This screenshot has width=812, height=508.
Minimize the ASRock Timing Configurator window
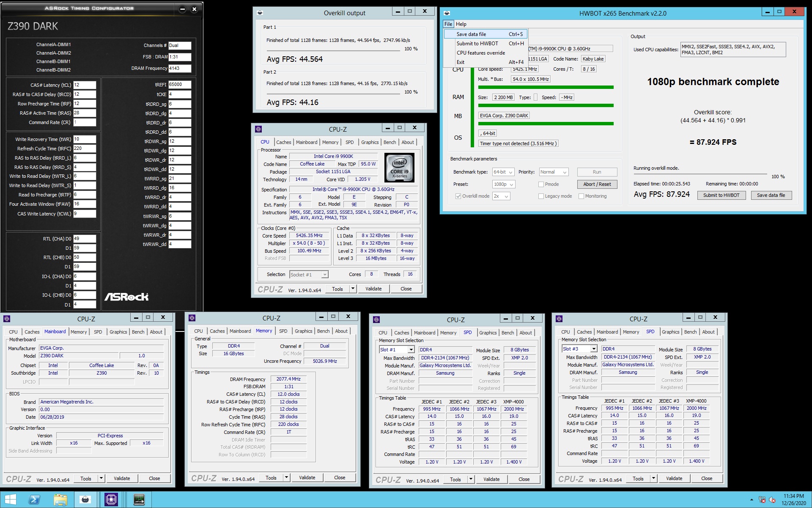click(183, 9)
